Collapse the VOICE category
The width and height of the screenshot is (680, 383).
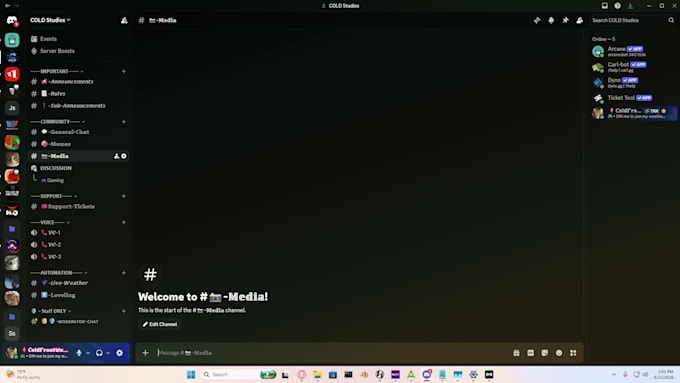point(50,223)
